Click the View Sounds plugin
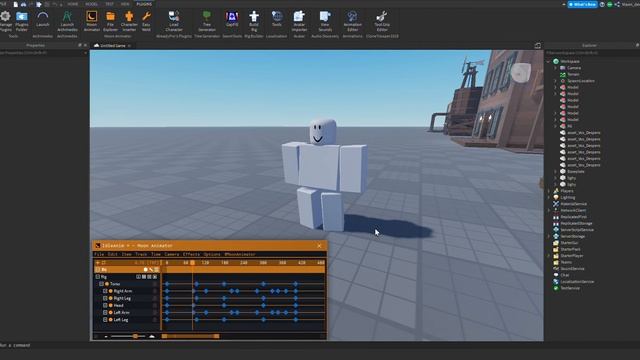This screenshot has width=640, height=360. click(325, 21)
